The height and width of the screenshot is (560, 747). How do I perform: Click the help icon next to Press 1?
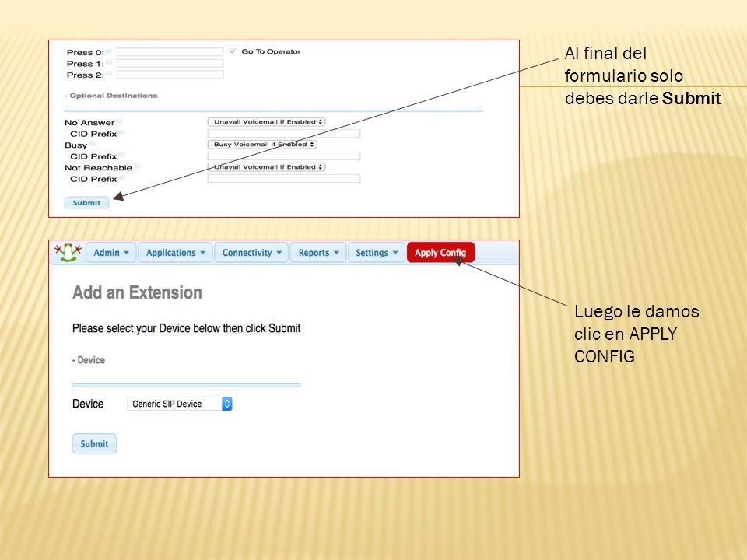tap(109, 62)
